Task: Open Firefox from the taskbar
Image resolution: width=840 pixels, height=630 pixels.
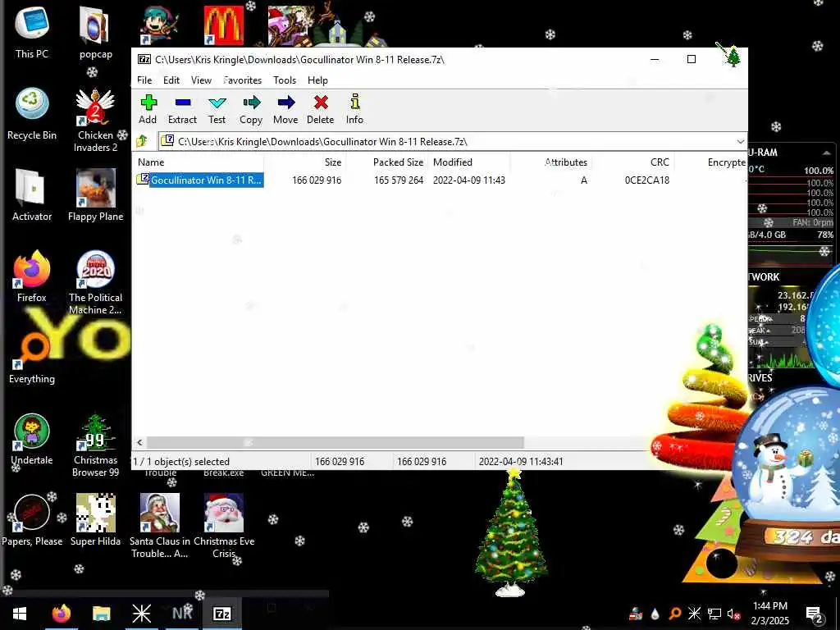Action: 61,614
